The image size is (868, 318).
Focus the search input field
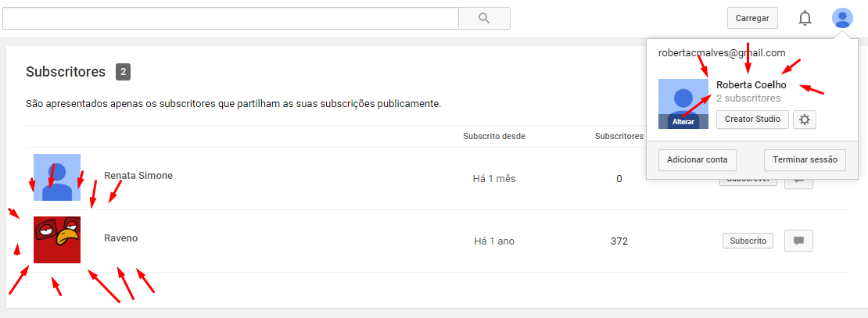click(x=230, y=18)
